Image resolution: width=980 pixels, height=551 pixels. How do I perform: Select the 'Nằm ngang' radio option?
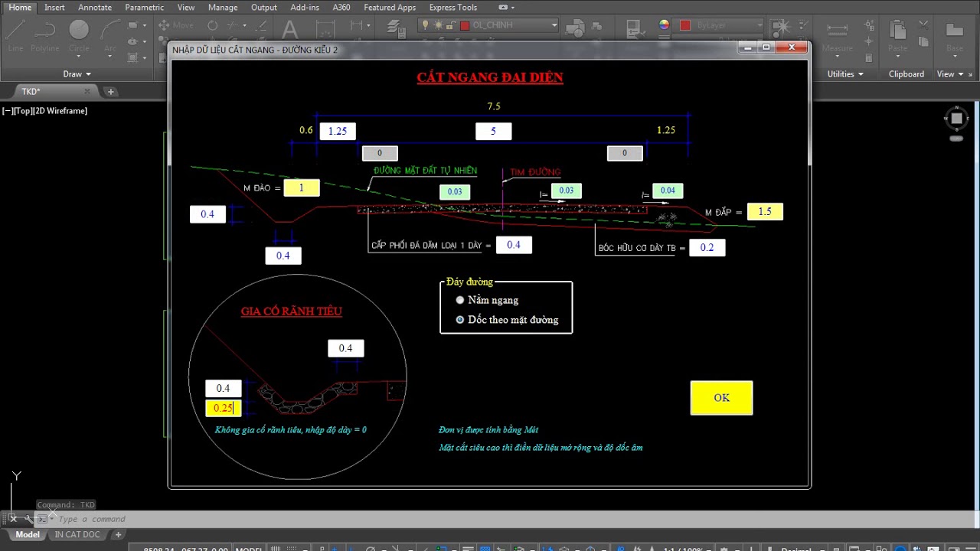pyautogui.click(x=460, y=300)
